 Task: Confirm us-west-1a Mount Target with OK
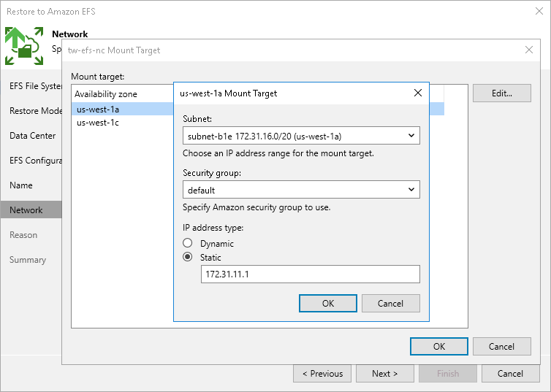pos(328,303)
